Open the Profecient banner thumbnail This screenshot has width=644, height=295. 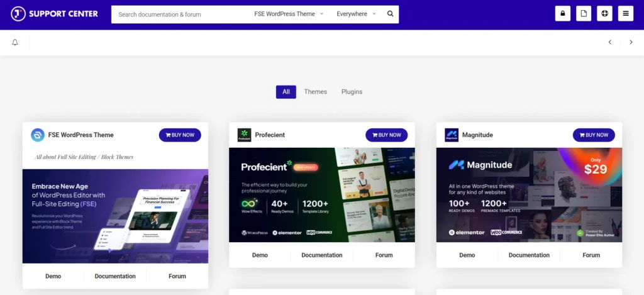coord(322,195)
